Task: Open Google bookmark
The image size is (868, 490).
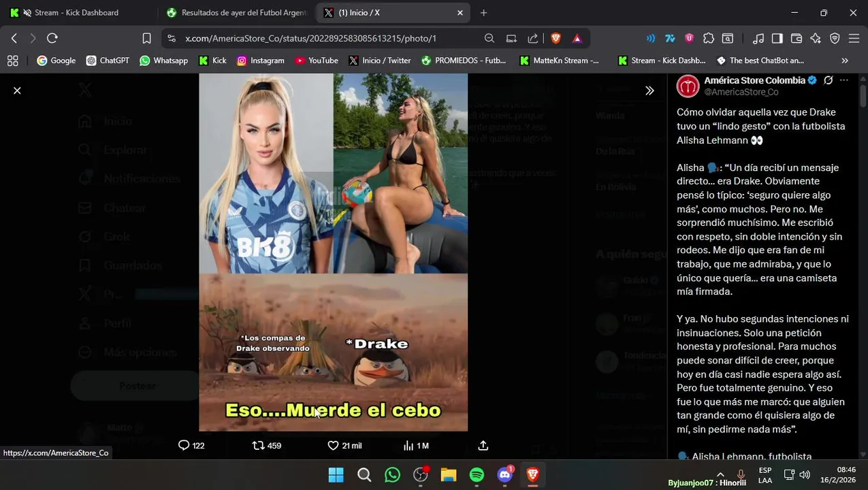Action: pyautogui.click(x=56, y=61)
